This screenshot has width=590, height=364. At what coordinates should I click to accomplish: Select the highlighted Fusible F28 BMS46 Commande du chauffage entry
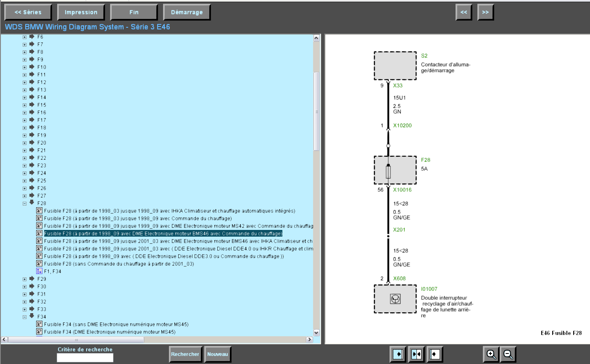[x=163, y=233]
